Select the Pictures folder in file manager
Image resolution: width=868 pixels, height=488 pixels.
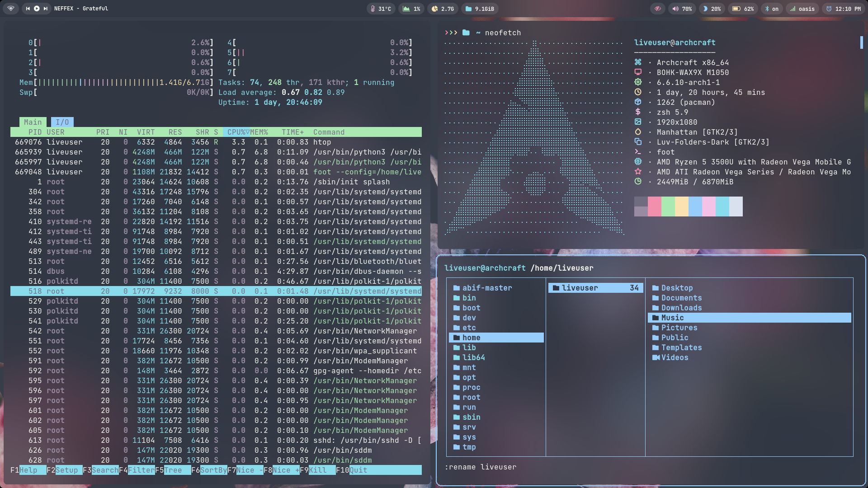coord(679,328)
